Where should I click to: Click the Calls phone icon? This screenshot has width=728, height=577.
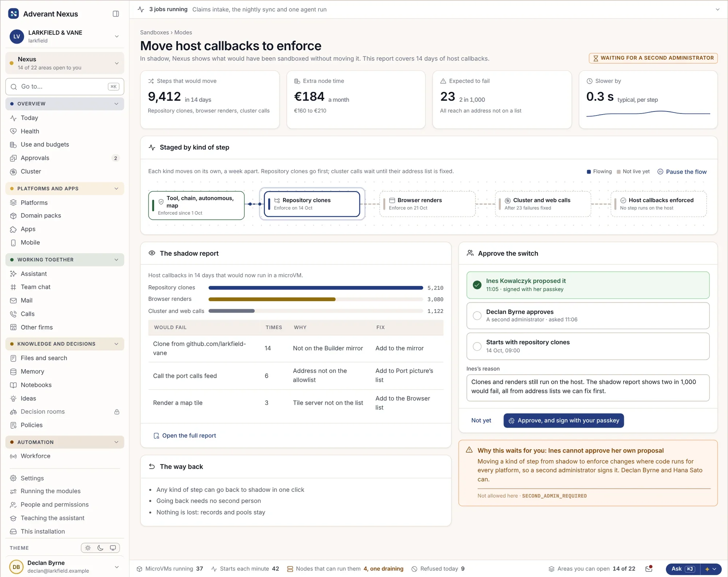pos(13,314)
